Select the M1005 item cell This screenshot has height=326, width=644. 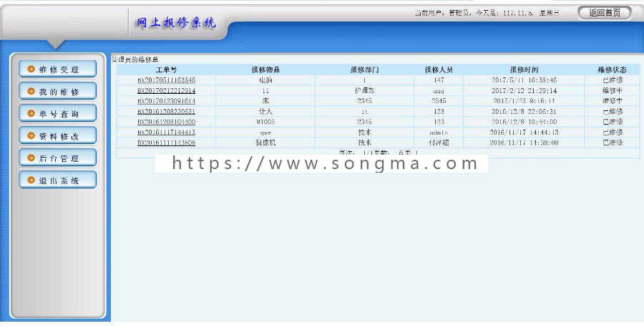pos(265,122)
